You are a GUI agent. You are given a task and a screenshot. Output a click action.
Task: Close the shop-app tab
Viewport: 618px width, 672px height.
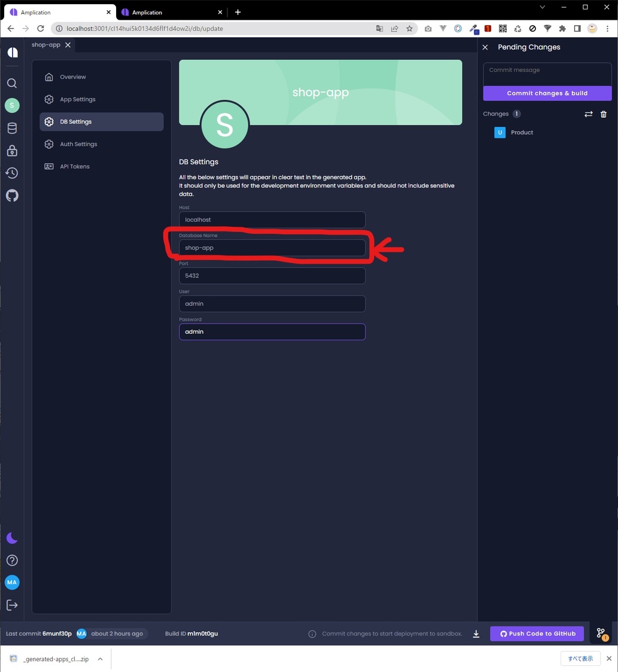68,45
